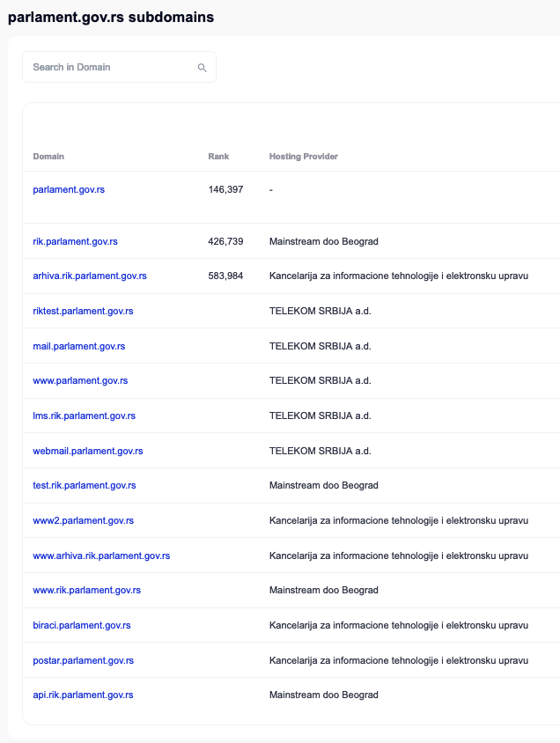The height and width of the screenshot is (743, 560).
Task: Click hosting provider of rik.parlament.gov.rs
Action: (x=324, y=241)
